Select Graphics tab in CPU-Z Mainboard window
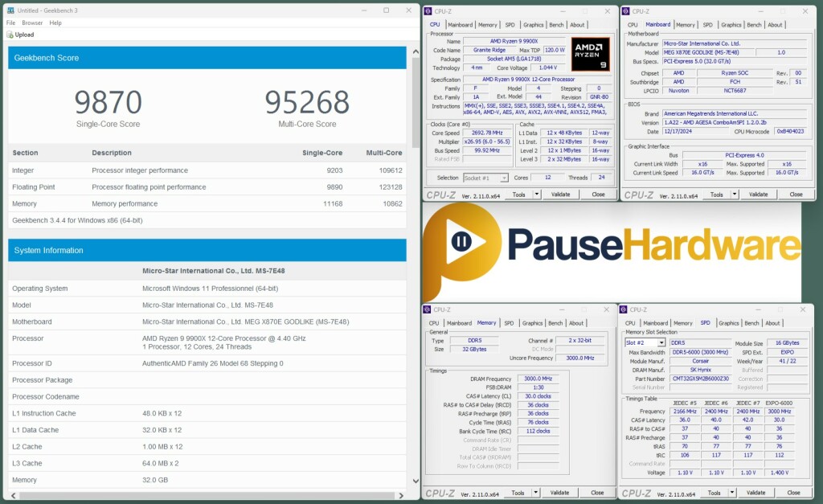Image resolution: width=823 pixels, height=504 pixels. tap(731, 25)
